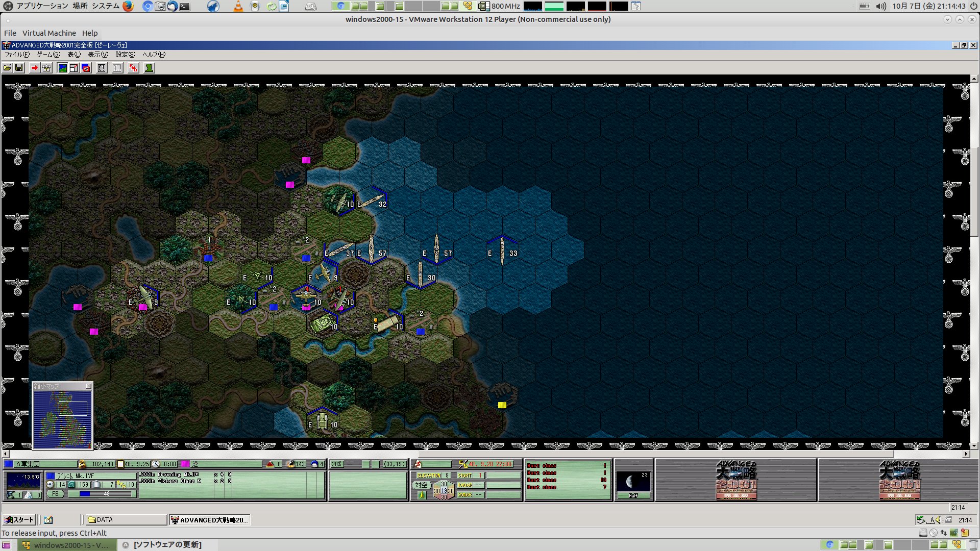
Task: Select the ship unit numbered 32
Action: click(x=372, y=202)
